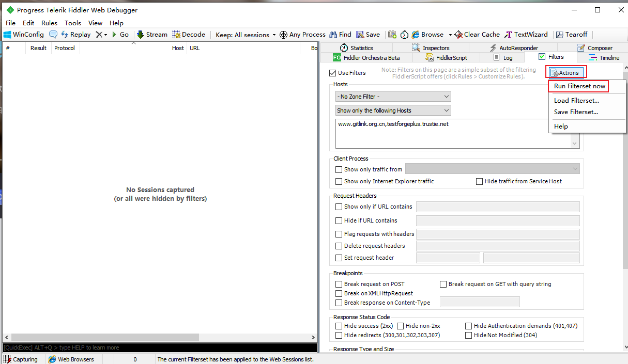This screenshot has height=364, width=628.
Task: Launch browser with Browse button
Action: [x=427, y=35]
